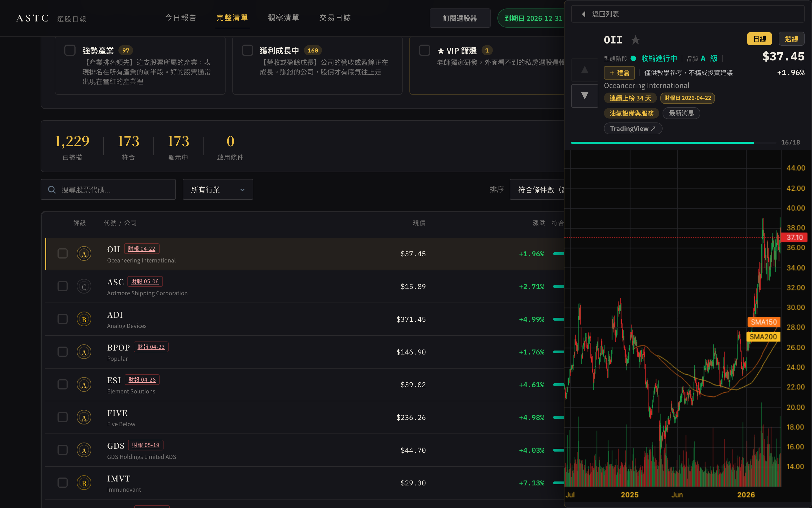This screenshot has height=508, width=812.
Task: Click the back arrow to return to list
Action: click(584, 14)
